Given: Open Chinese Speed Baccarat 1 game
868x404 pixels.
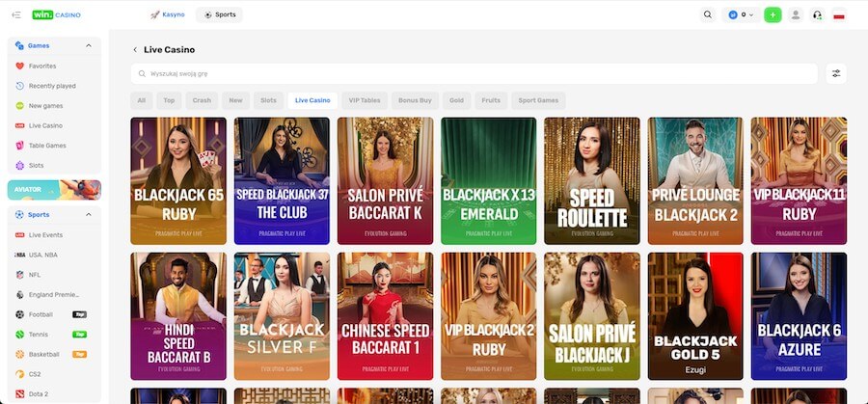Looking at the screenshot, I should [x=385, y=316].
